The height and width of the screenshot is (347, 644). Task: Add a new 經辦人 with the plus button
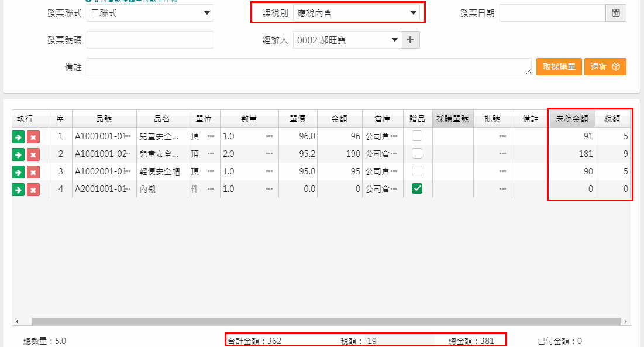410,40
